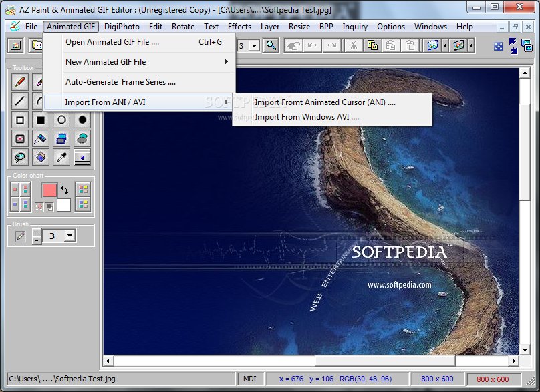Open the Layer menu
Image resolution: width=540 pixels, height=392 pixels.
[270, 27]
